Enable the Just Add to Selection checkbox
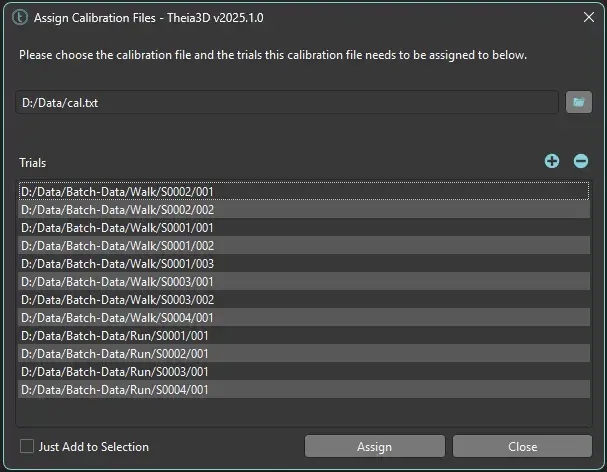607x472 pixels. 27,446
